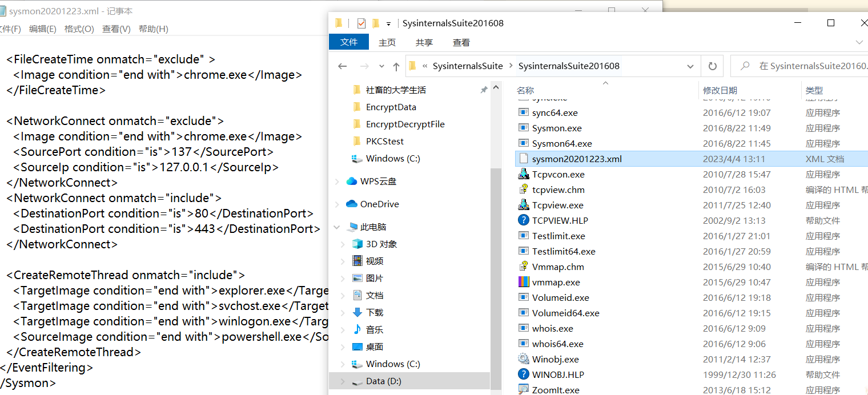
Task: Expand the ribbon with the chevron
Action: click(x=859, y=42)
